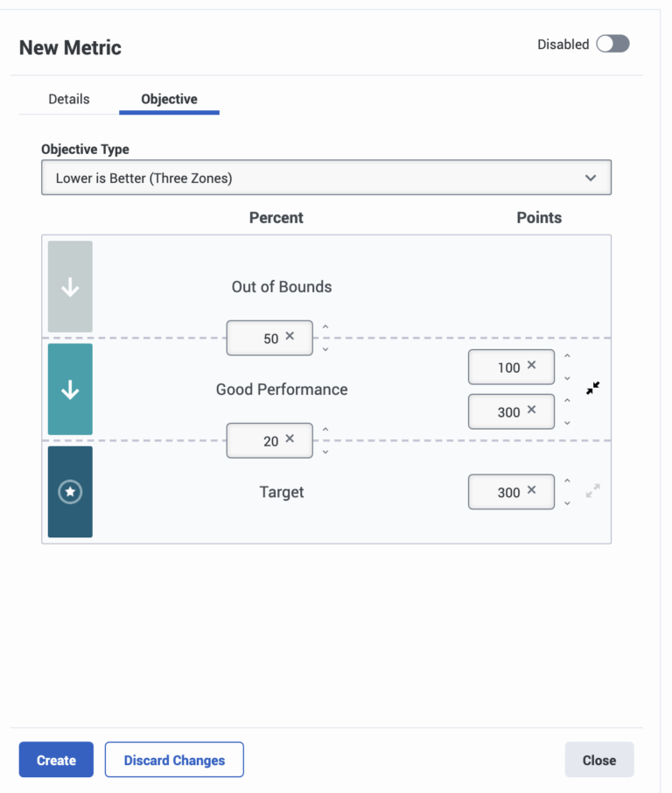Switch to the Objective tab
This screenshot has width=672, height=793.
pos(169,99)
